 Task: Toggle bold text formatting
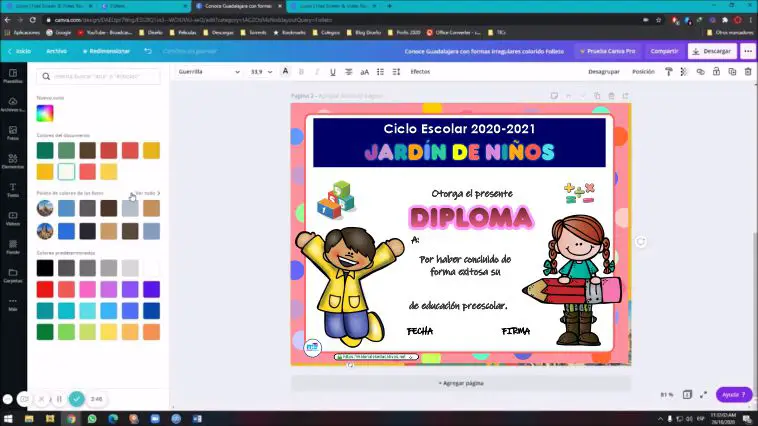point(301,72)
